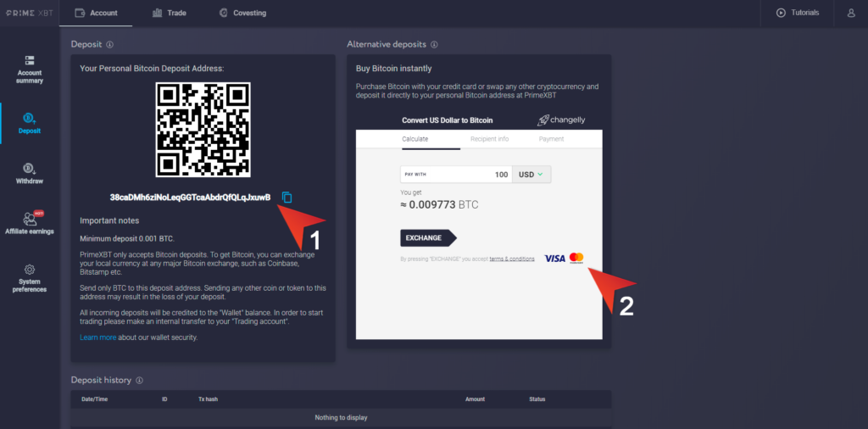Show Deposit history info icon

click(x=140, y=381)
